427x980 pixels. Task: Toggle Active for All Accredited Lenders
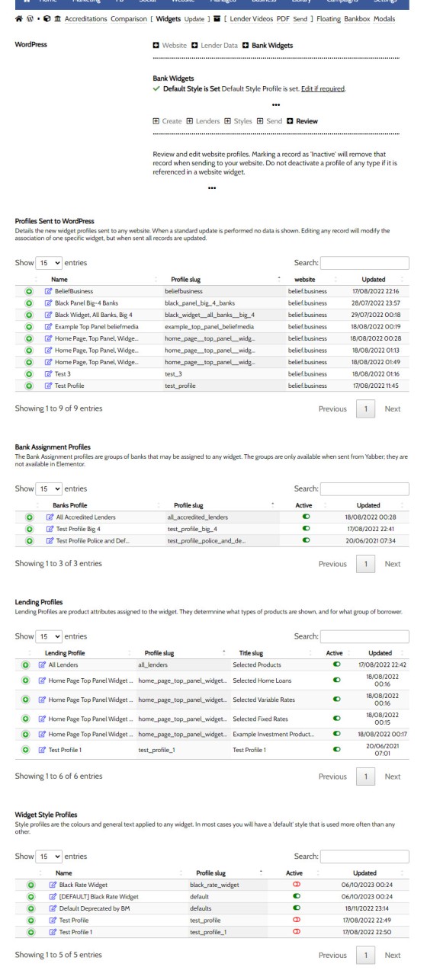tap(307, 516)
